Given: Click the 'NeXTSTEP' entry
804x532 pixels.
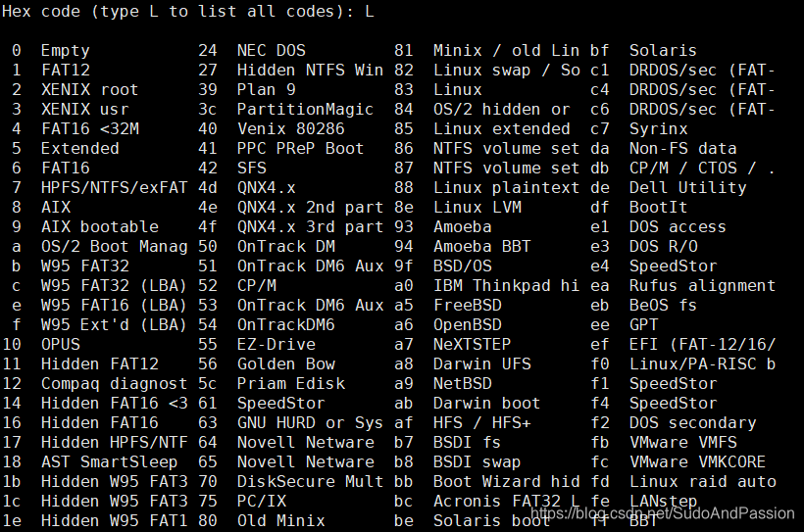Looking at the screenshot, I should (x=472, y=345).
